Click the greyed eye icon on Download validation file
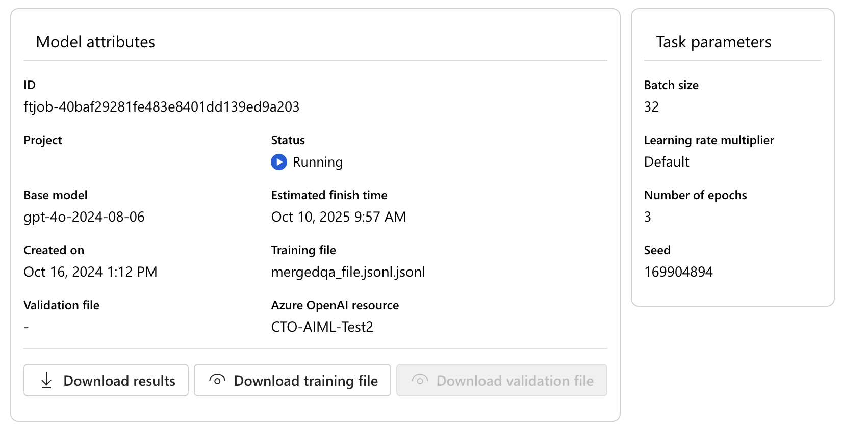Viewport: 868px width, 432px height. pos(420,380)
